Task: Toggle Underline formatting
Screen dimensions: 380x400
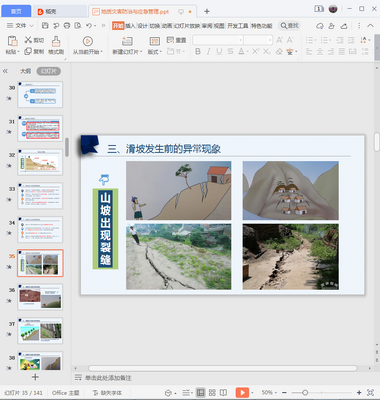Action: [x=219, y=52]
